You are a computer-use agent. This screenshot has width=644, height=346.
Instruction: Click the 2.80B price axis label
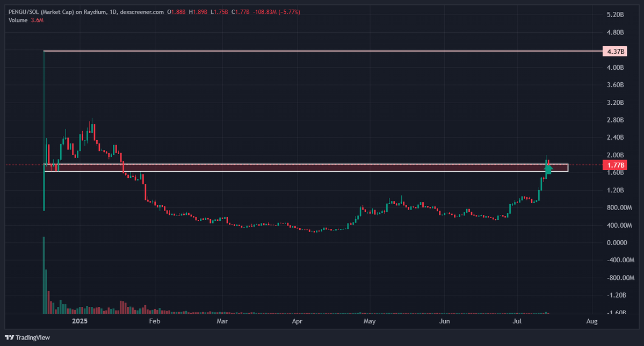click(615, 120)
